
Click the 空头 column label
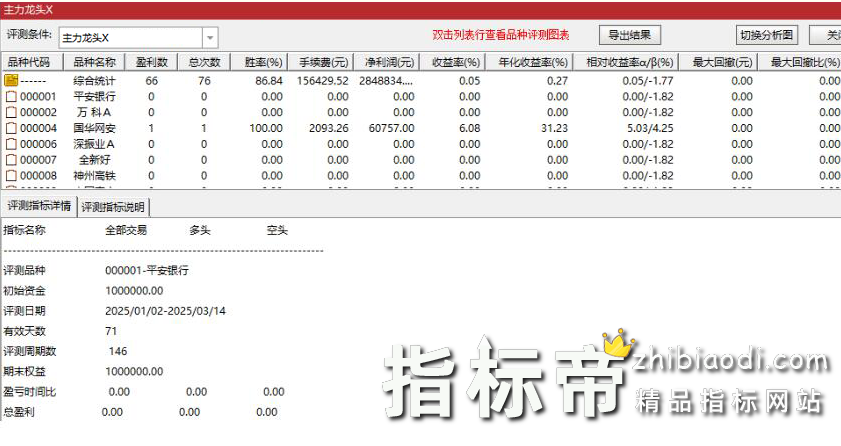pos(277,230)
